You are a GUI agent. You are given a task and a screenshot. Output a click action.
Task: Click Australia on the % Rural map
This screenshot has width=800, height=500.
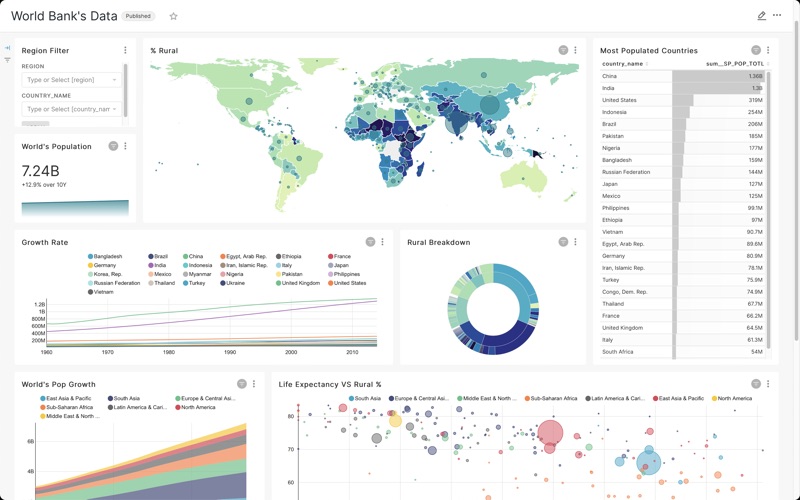click(523, 177)
